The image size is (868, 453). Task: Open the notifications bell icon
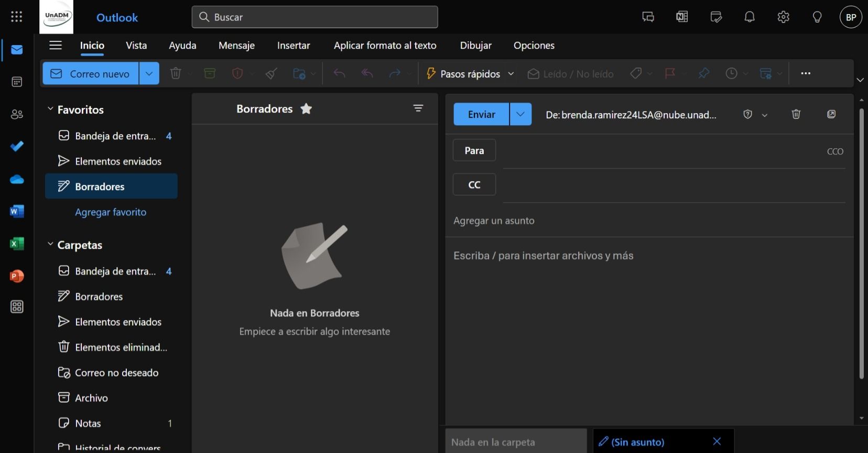(x=750, y=17)
